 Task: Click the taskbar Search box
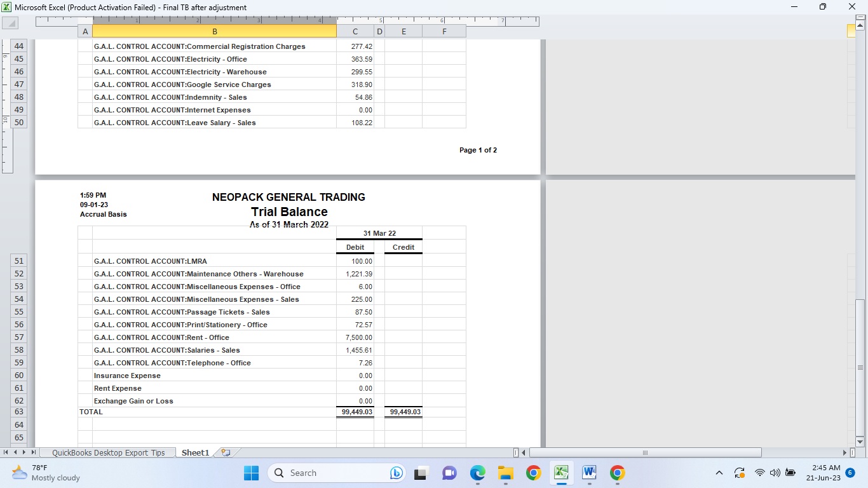pyautogui.click(x=337, y=473)
